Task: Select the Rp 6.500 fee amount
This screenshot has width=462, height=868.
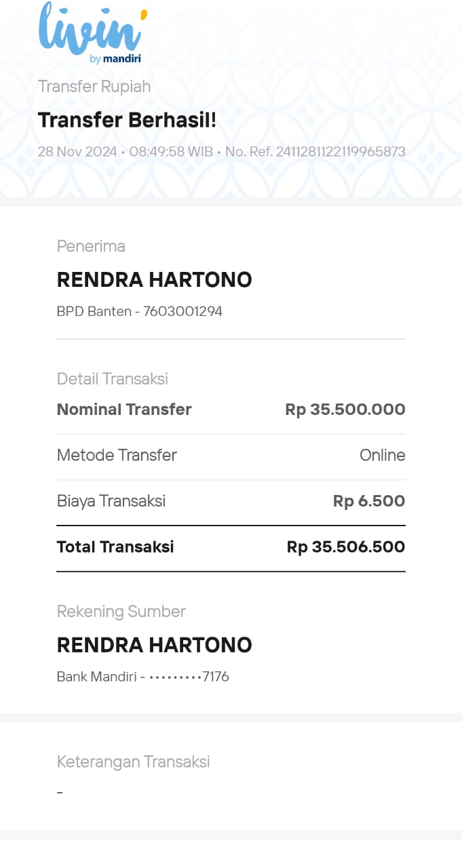Action: [368, 501]
